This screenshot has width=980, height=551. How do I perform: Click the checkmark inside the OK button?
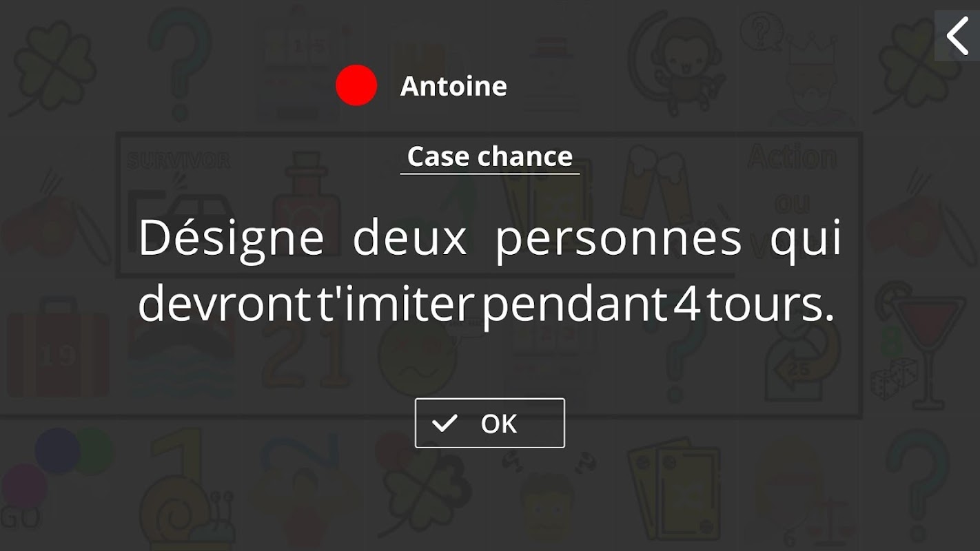click(x=445, y=423)
